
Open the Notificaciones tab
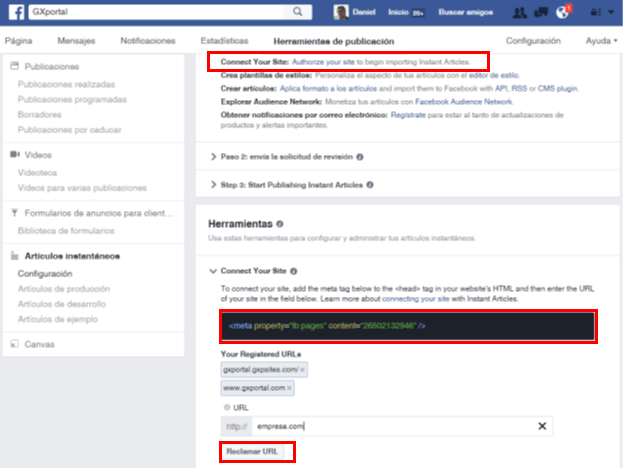tap(148, 41)
